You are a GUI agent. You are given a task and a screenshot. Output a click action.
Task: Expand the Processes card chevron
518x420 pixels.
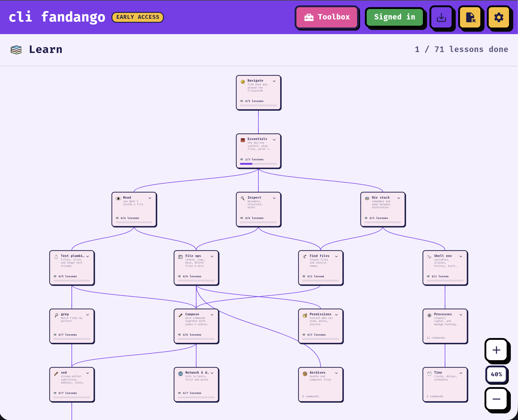click(461, 315)
